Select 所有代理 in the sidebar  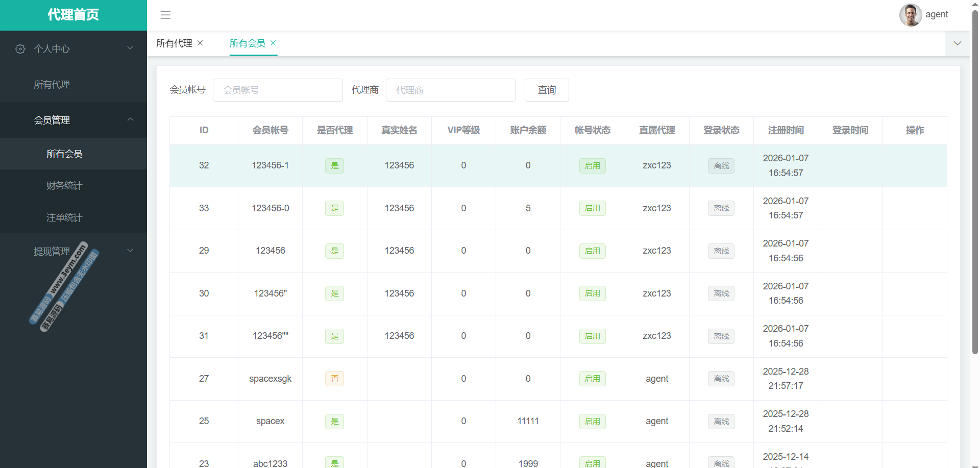(x=52, y=85)
